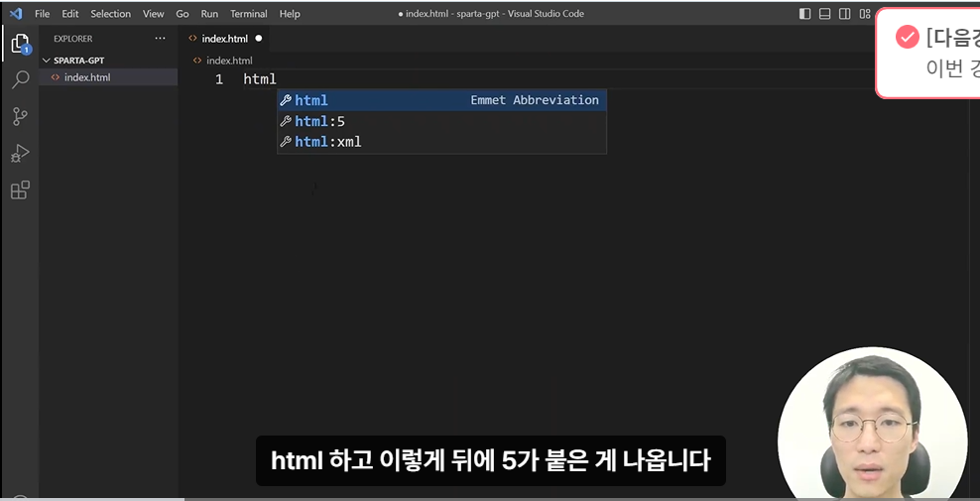Image resolution: width=980 pixels, height=501 pixels.
Task: Open the Explorer view in activity bar
Action: pos(20,44)
